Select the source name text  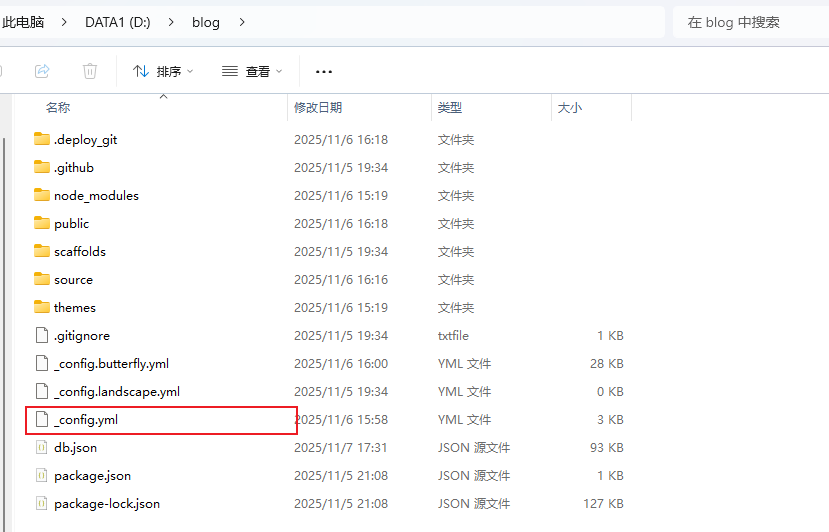coord(73,280)
